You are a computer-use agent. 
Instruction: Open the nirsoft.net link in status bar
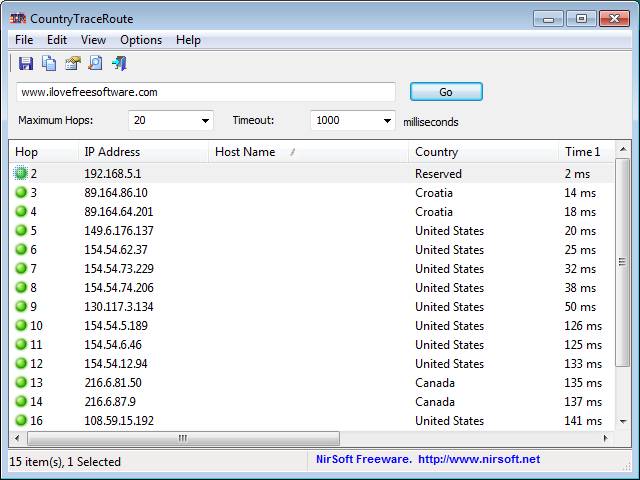(479, 459)
